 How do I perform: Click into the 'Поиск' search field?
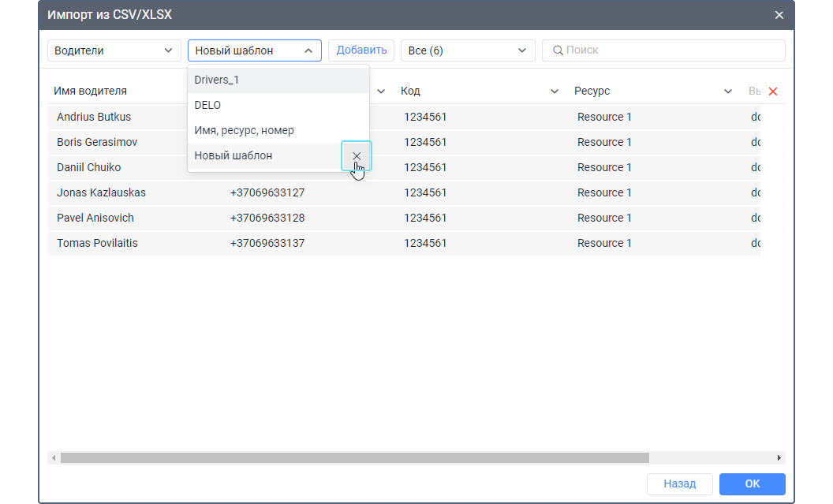coord(671,50)
